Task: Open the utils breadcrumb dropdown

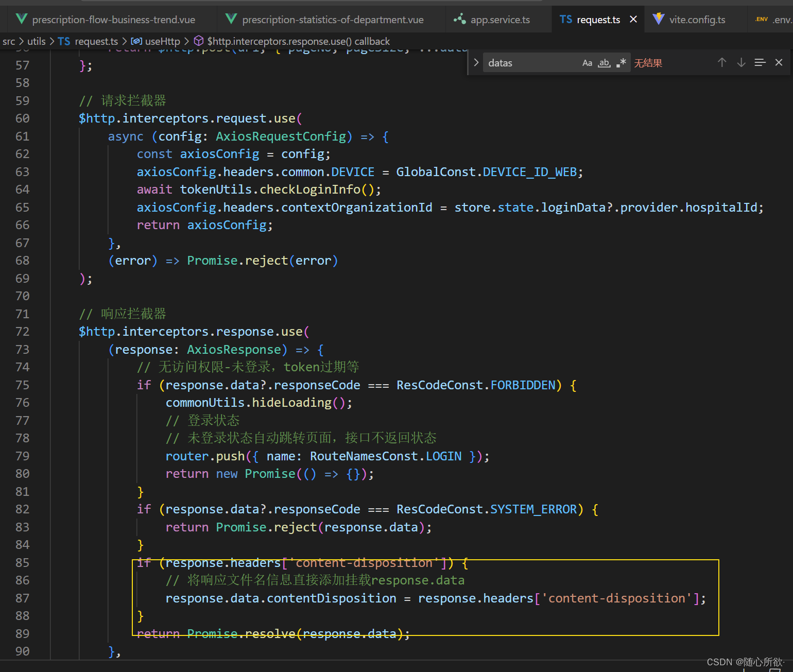Action: pos(36,41)
